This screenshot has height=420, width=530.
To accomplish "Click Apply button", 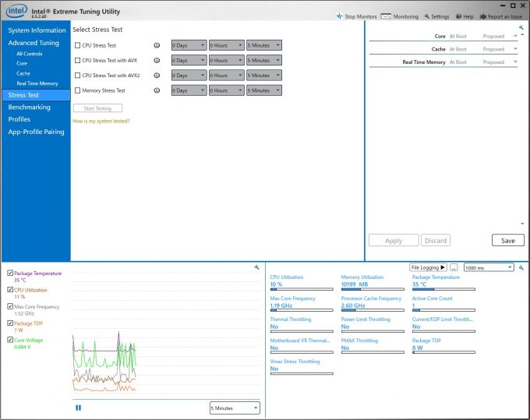I will (x=394, y=240).
